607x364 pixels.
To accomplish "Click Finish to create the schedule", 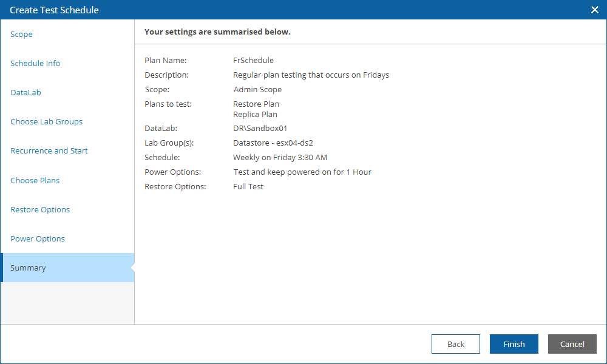I will [514, 344].
